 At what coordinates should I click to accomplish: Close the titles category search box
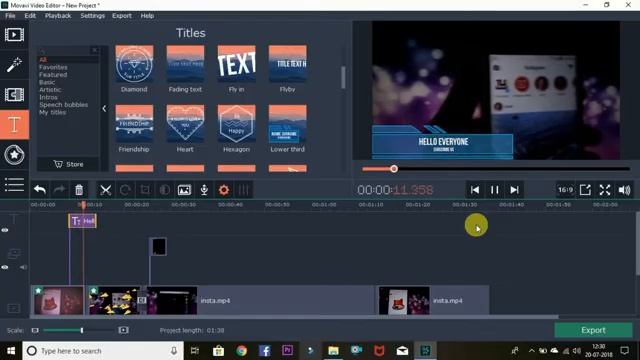click(x=94, y=50)
